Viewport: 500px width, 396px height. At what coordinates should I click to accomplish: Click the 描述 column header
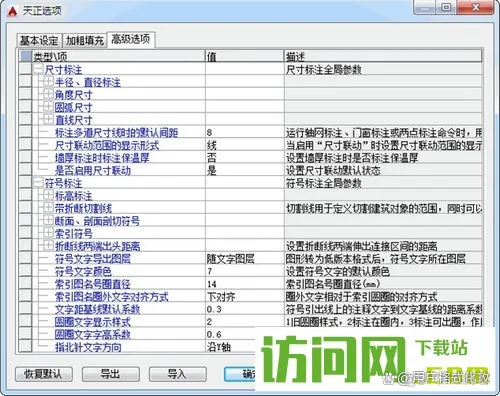click(383, 56)
